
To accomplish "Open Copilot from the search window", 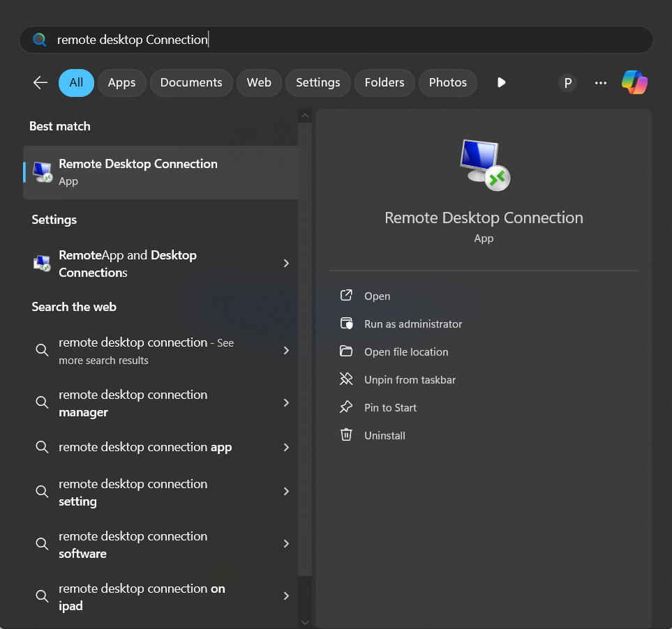I will click(x=634, y=82).
